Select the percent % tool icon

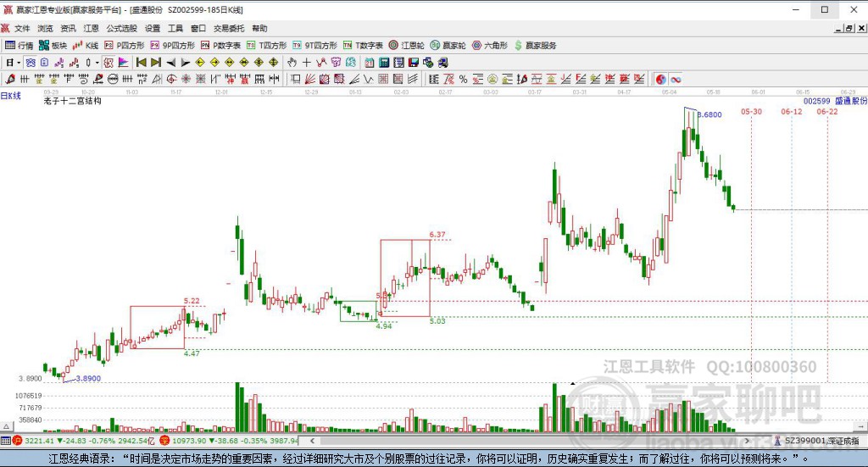pos(463,79)
